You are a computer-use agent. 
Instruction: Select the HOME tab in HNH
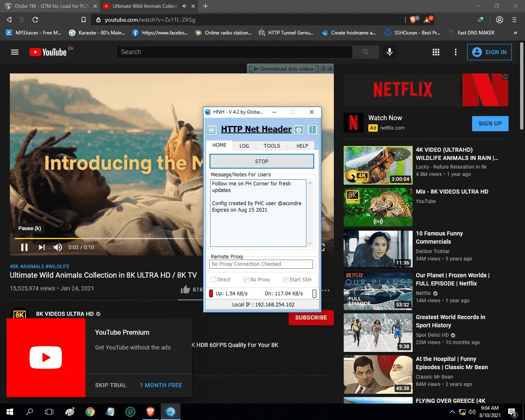[219, 145]
